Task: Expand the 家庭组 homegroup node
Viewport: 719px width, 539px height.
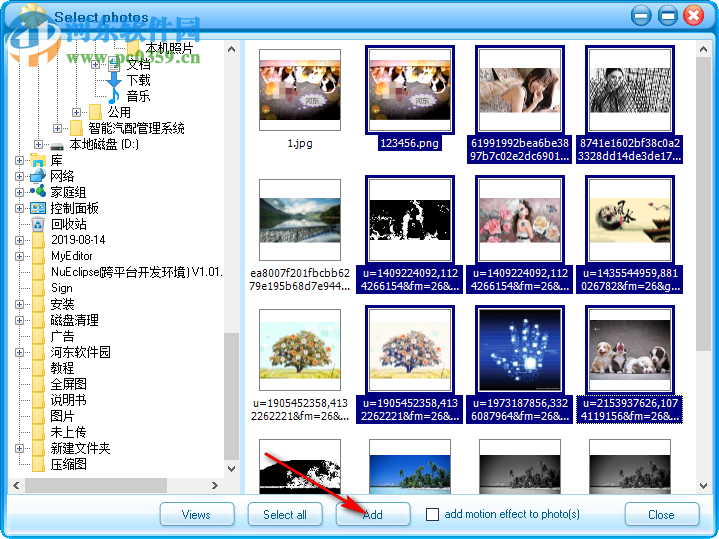Action: point(19,192)
